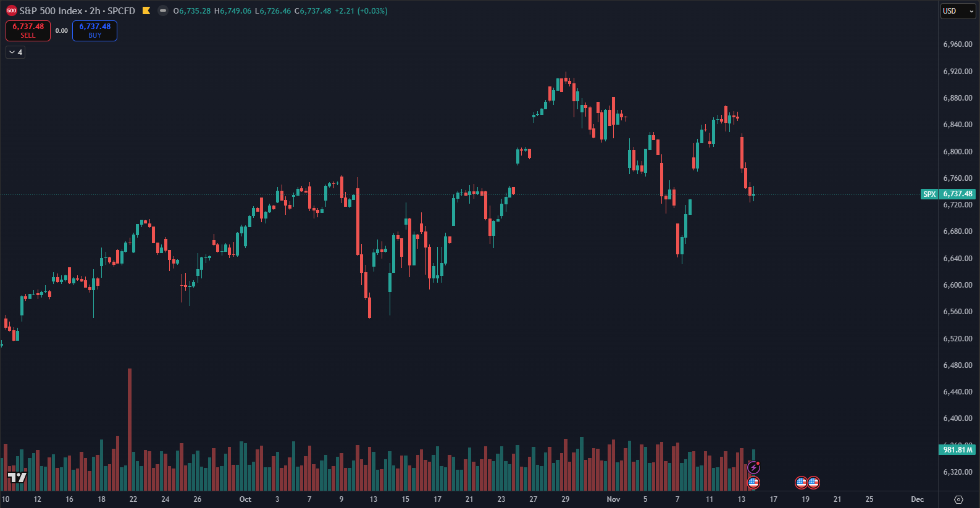Click the tallest red volume bar
980x508 pixels.
click(x=130, y=420)
